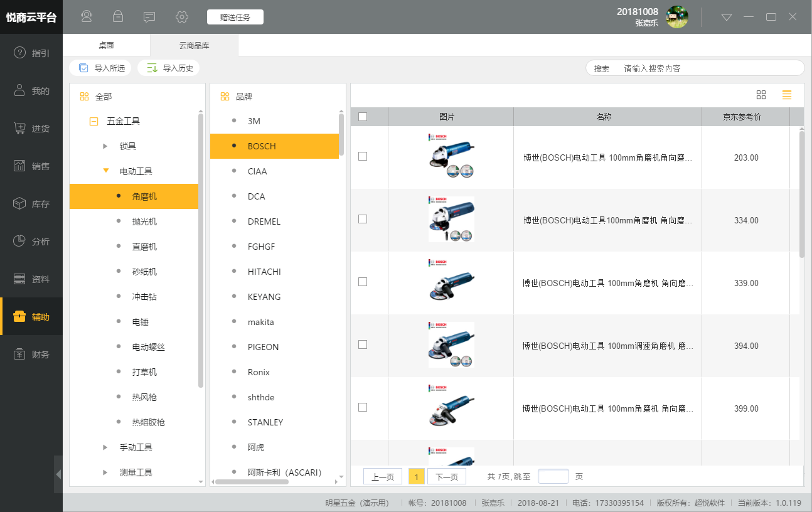This screenshot has height=512, width=812.
Task: Switch to the 桌面 tab
Action: coord(106,45)
